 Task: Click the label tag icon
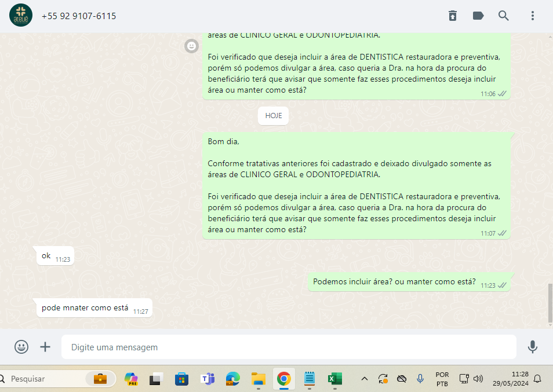478,16
